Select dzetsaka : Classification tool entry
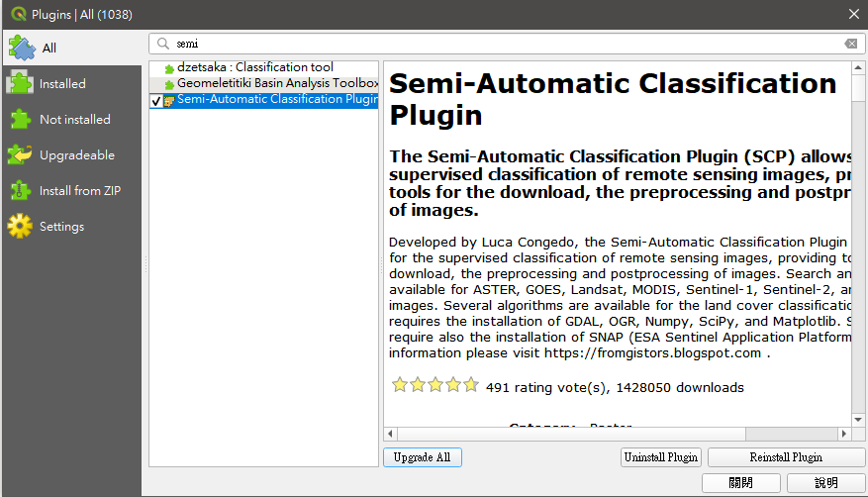The width and height of the screenshot is (868, 497). (x=263, y=67)
